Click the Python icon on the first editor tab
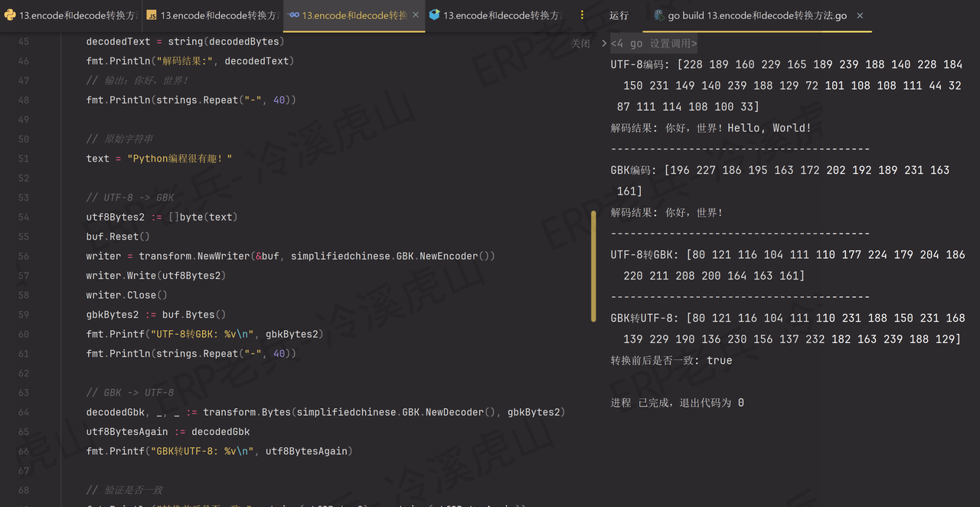The height and width of the screenshot is (507, 980). click(9, 14)
